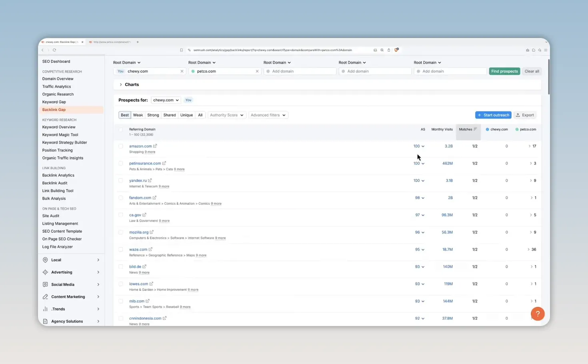Check the mozilla.org row checkbox
The height and width of the screenshot is (364, 588).
(121, 232)
